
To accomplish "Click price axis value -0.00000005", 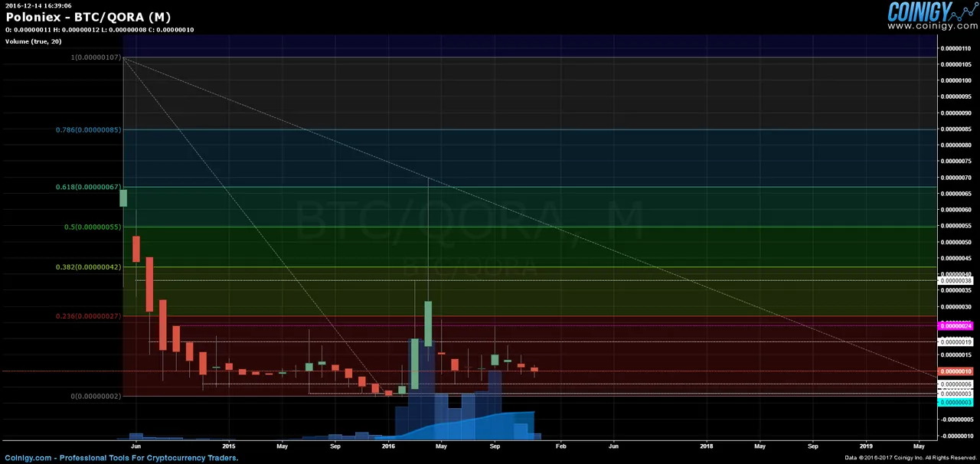I will [x=956, y=420].
